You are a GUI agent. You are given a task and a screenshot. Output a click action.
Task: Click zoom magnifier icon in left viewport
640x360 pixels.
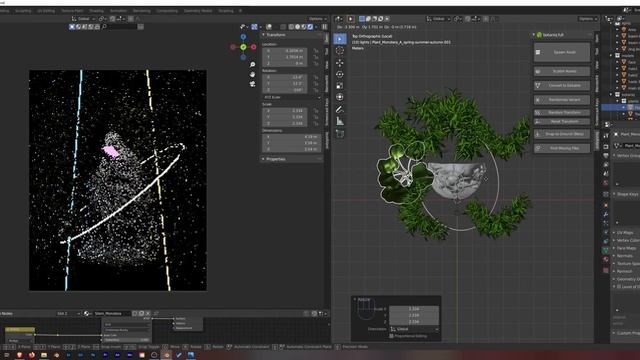[253, 64]
